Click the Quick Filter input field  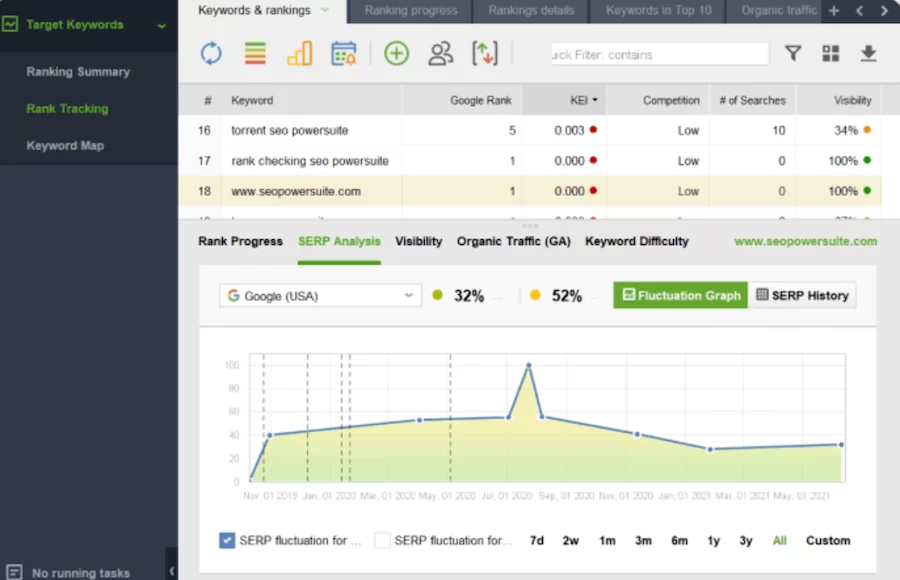tap(660, 55)
